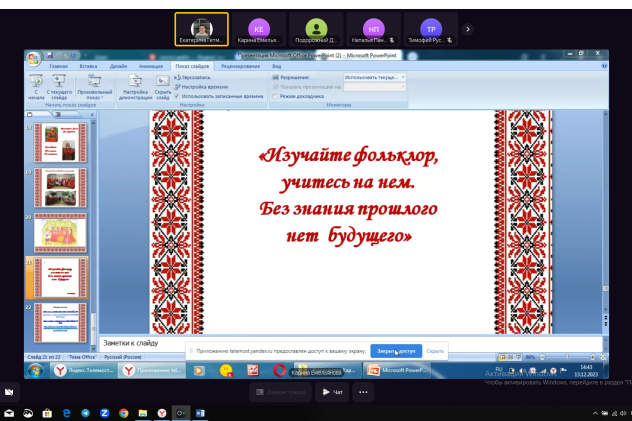Switch to Анимация ribbon tab
This screenshot has height=421, width=632.
click(x=151, y=66)
